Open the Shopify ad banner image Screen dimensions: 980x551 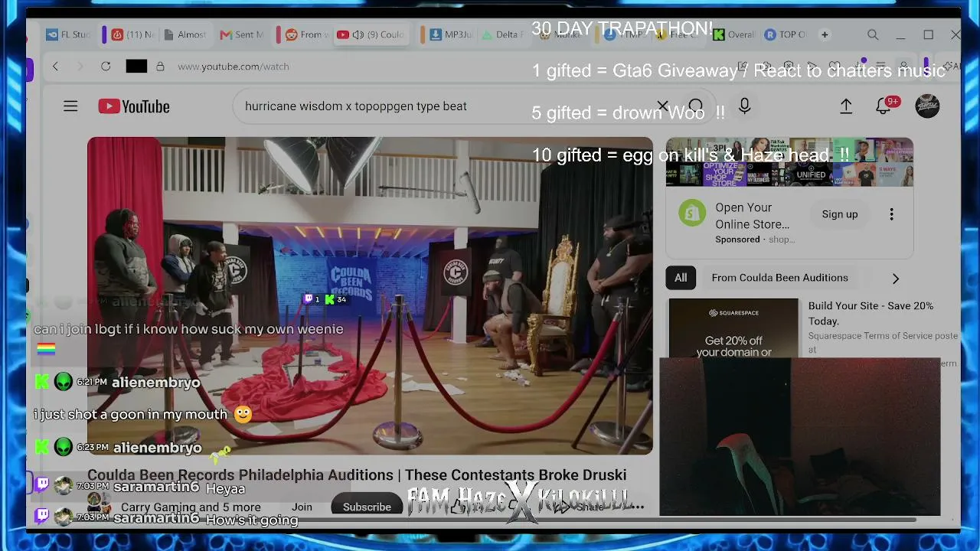tap(789, 161)
